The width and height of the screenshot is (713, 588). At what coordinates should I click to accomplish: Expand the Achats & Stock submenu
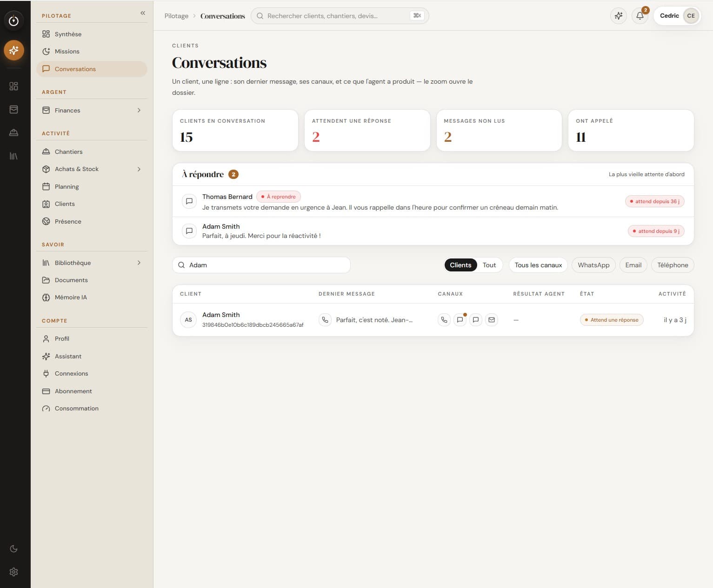pos(139,169)
